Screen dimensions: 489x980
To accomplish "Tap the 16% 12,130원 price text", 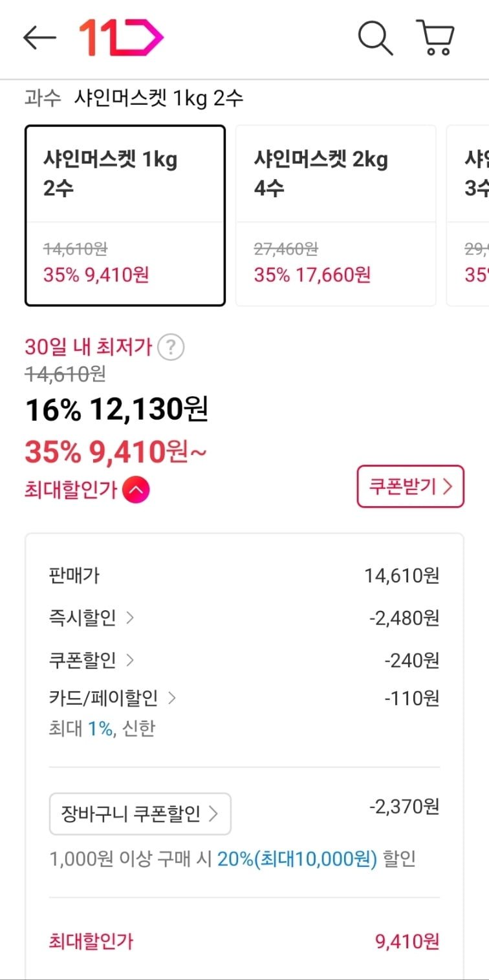I will click(116, 409).
